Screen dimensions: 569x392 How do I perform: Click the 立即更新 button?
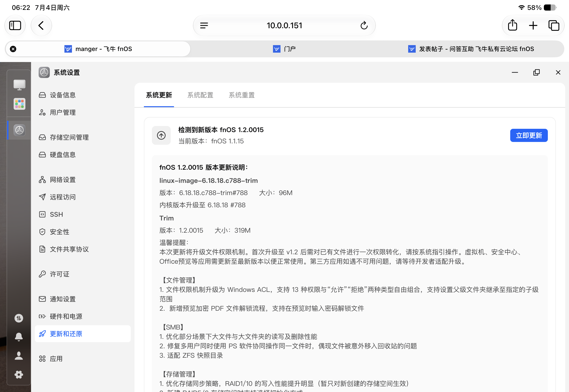[529, 135]
